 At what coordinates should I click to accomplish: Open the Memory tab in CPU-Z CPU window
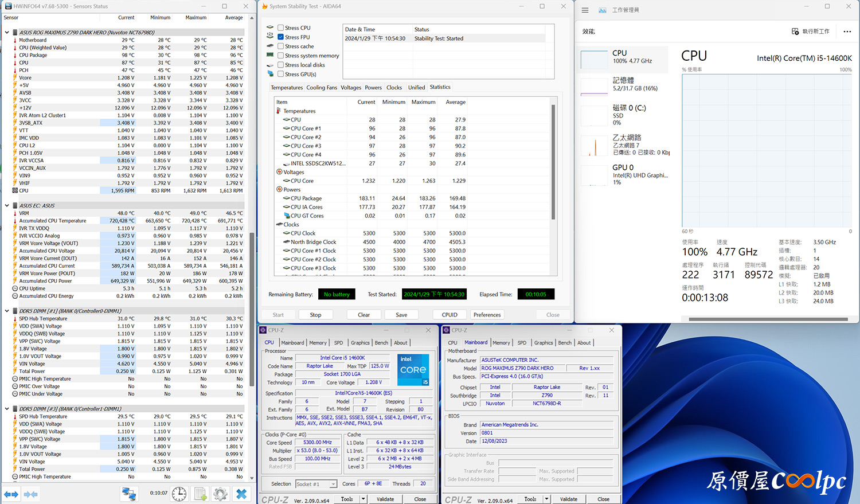318,343
